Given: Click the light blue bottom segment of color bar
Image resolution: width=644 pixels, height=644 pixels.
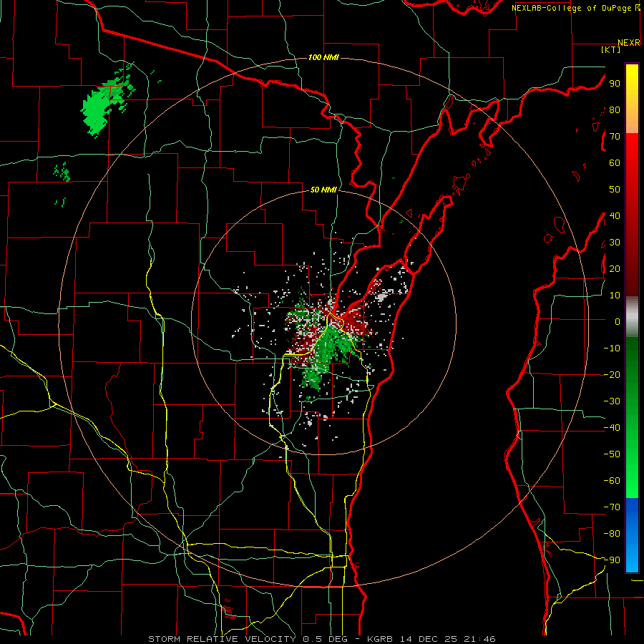Looking at the screenshot, I should coord(632,559).
